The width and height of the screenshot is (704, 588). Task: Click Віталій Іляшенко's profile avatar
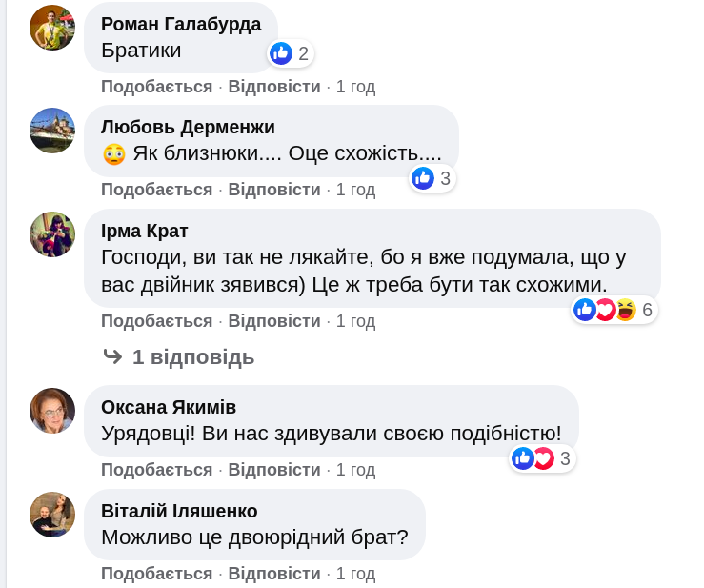(x=52, y=515)
